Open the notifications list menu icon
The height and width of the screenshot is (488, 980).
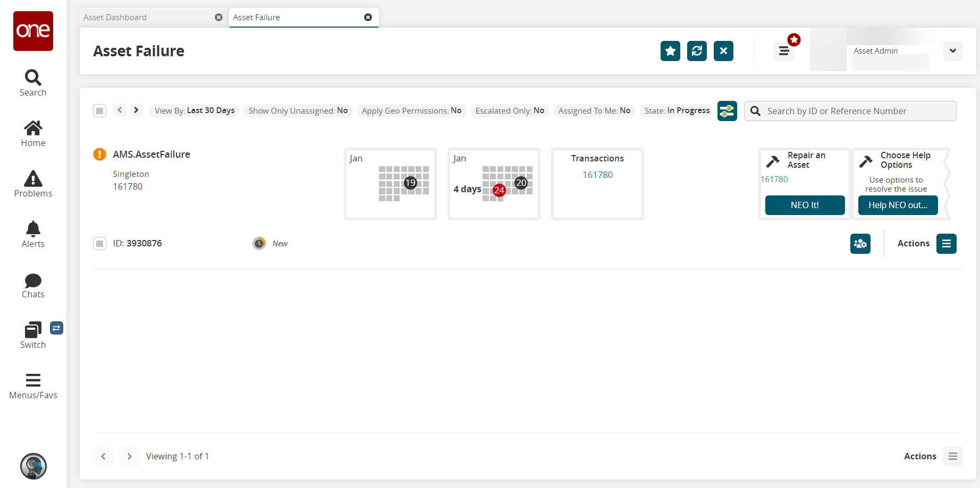tap(784, 51)
